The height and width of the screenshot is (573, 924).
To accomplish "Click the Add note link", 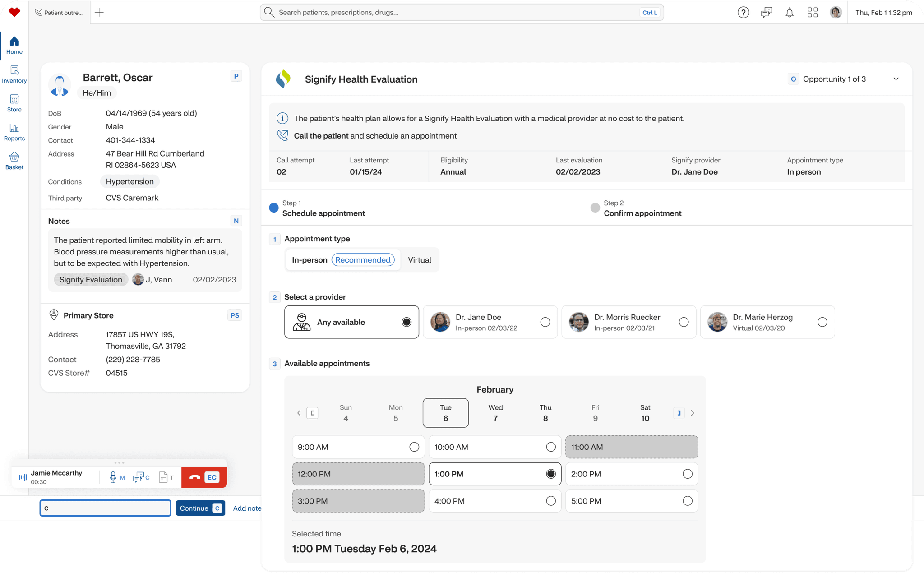I will click(247, 508).
